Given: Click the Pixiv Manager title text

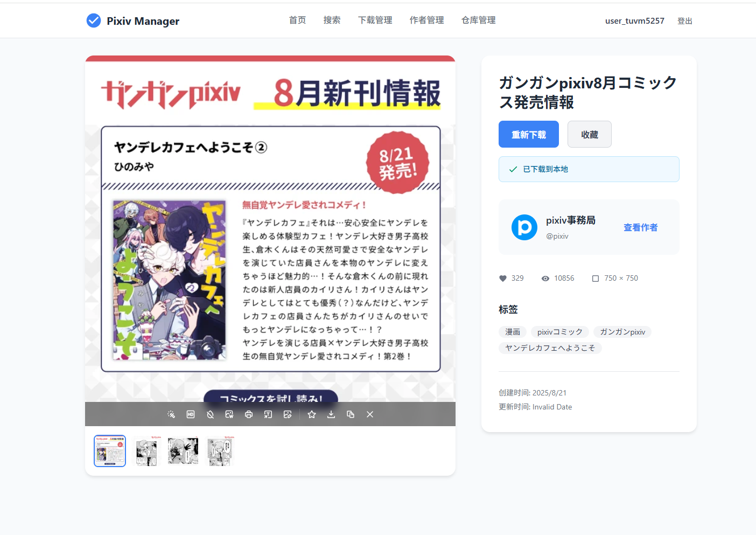Looking at the screenshot, I should click(x=143, y=21).
